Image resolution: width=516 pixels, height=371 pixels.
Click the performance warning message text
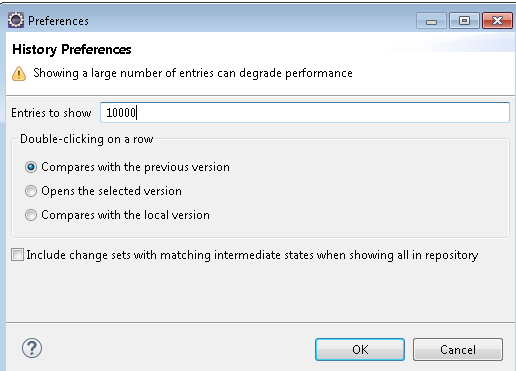click(x=193, y=73)
